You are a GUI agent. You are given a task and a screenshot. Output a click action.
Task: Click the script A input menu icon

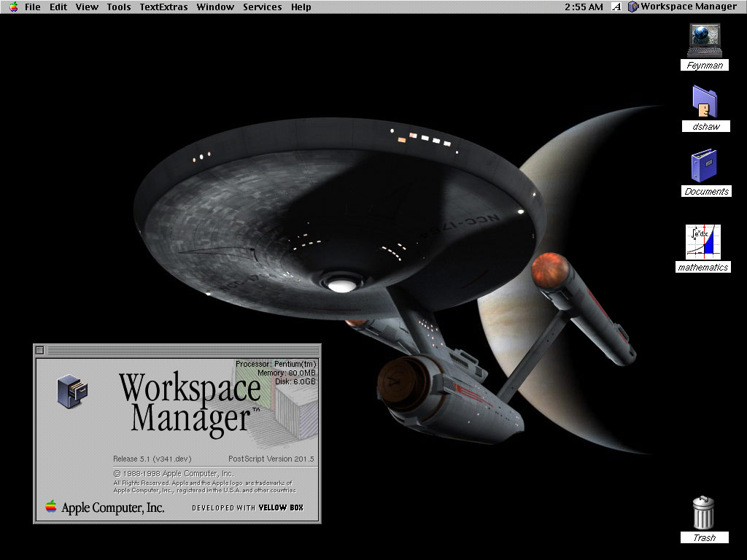[x=616, y=7]
